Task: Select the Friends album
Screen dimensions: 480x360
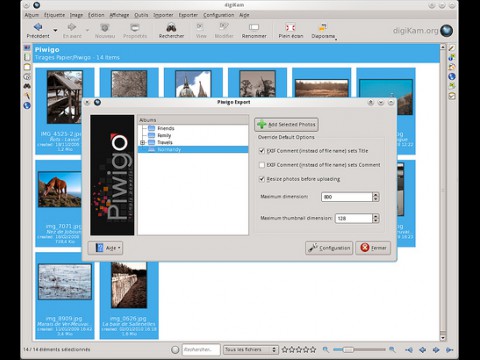Action: tap(166, 128)
